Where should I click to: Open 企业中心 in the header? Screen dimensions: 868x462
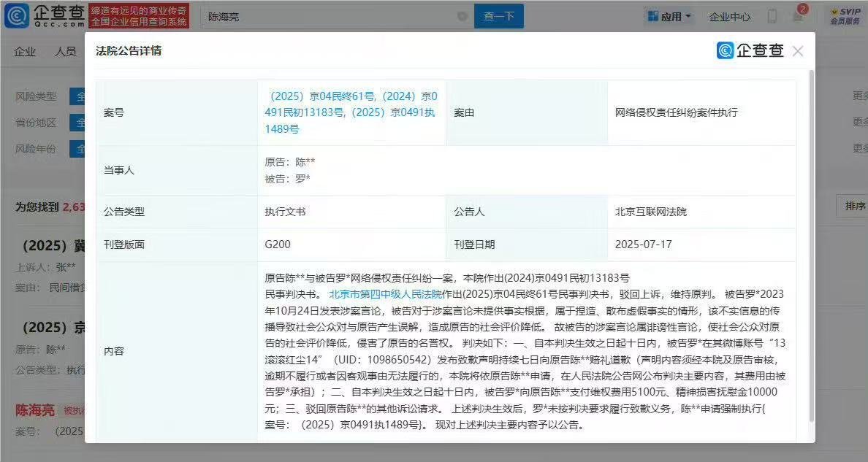(730, 18)
